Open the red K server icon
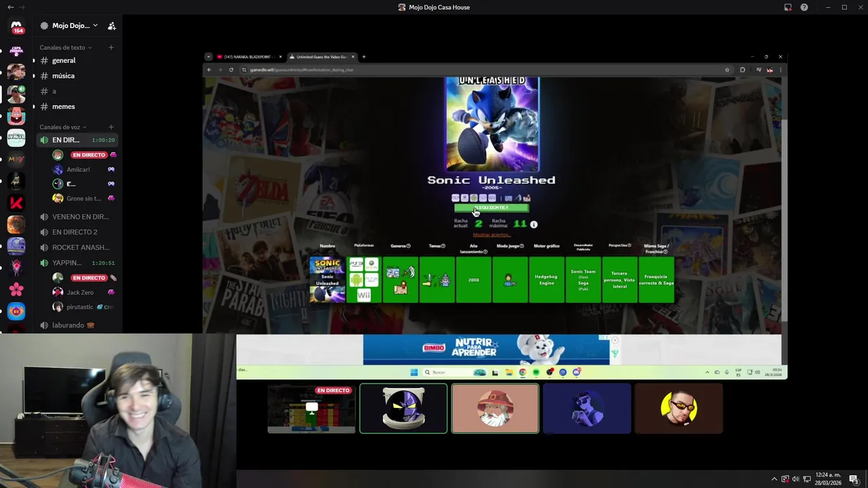Viewport: 868px width, 488px height. (x=16, y=202)
